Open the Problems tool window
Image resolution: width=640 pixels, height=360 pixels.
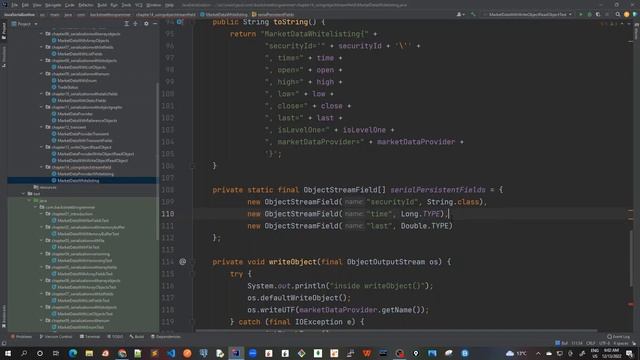click(21, 337)
